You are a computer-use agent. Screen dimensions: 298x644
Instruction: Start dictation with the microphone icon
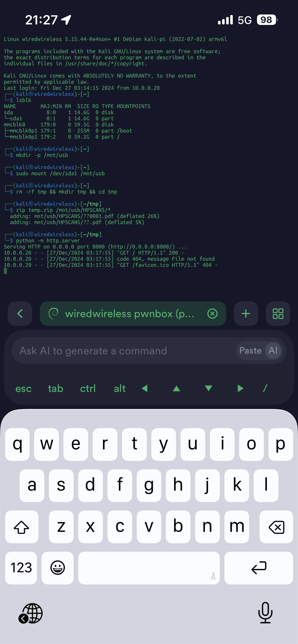pyautogui.click(x=265, y=613)
